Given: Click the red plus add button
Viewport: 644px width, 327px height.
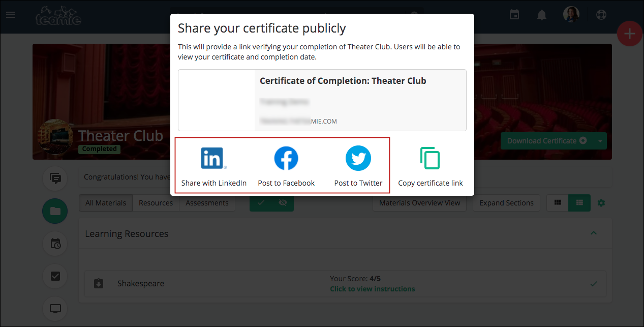Looking at the screenshot, I should (630, 34).
